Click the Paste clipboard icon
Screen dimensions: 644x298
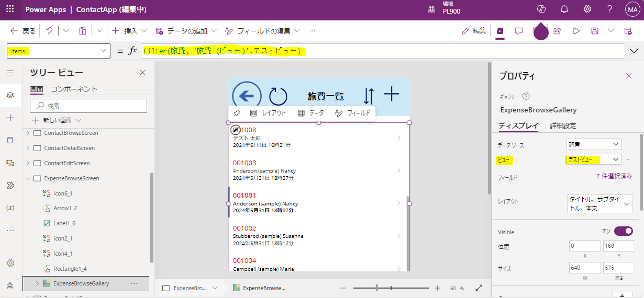(83, 31)
